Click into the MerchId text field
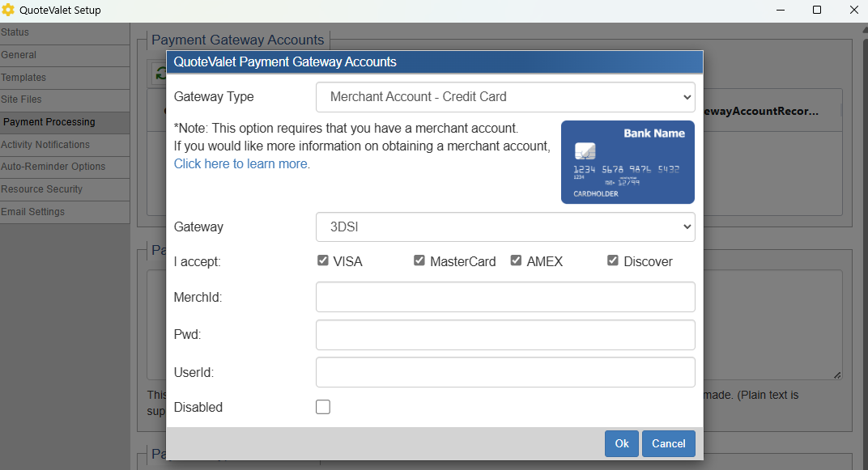Screen dimensions: 868x470 (505, 297)
